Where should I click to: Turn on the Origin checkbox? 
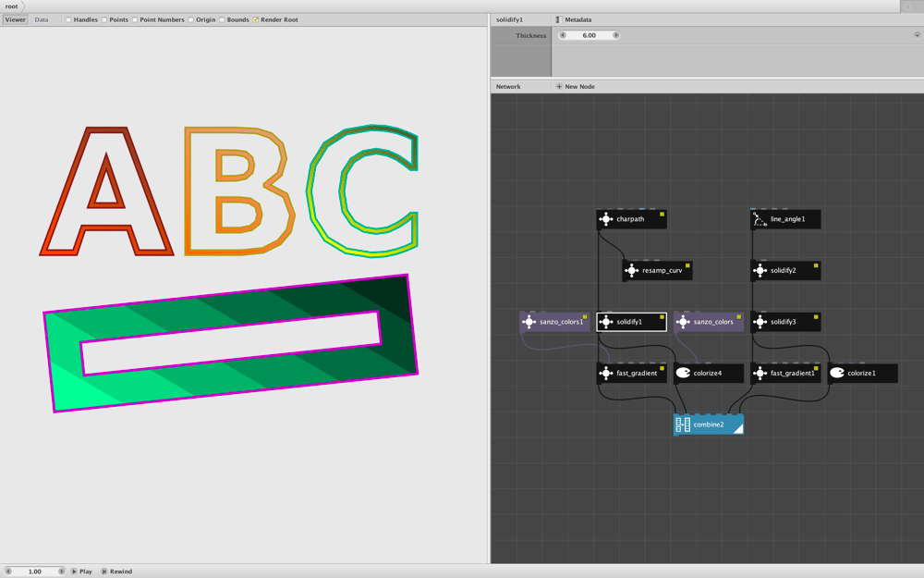tap(191, 20)
